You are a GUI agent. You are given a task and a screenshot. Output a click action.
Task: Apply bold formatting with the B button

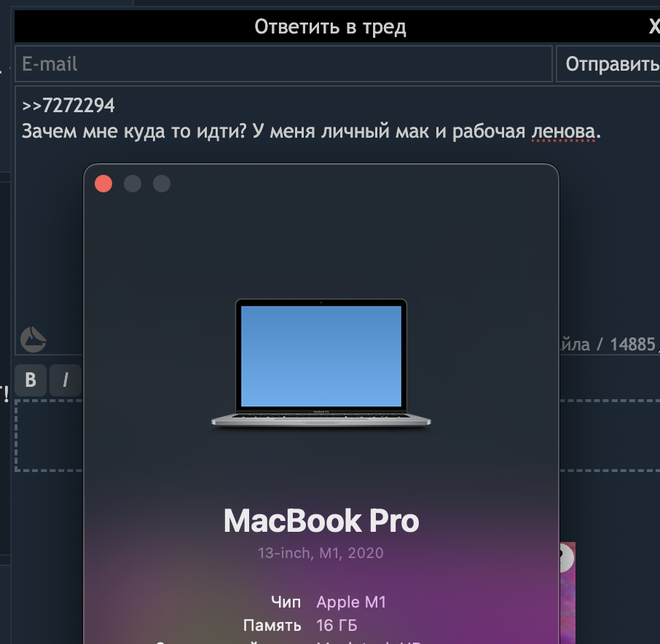click(31, 380)
